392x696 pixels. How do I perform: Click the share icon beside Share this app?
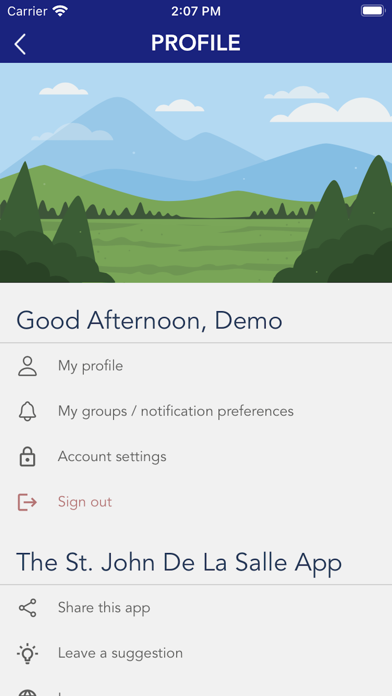pos(28,608)
